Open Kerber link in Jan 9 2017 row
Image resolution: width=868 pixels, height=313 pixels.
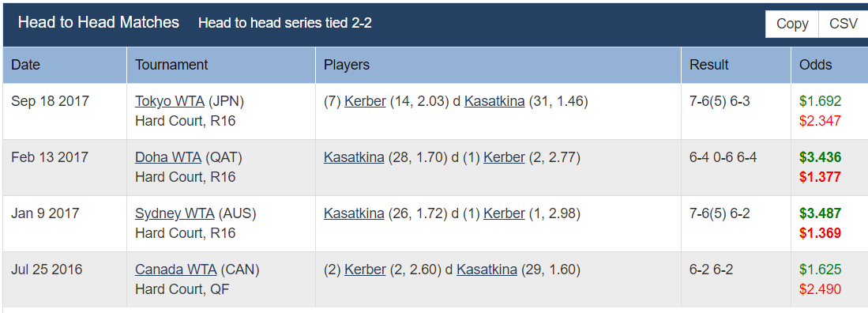[x=504, y=213]
